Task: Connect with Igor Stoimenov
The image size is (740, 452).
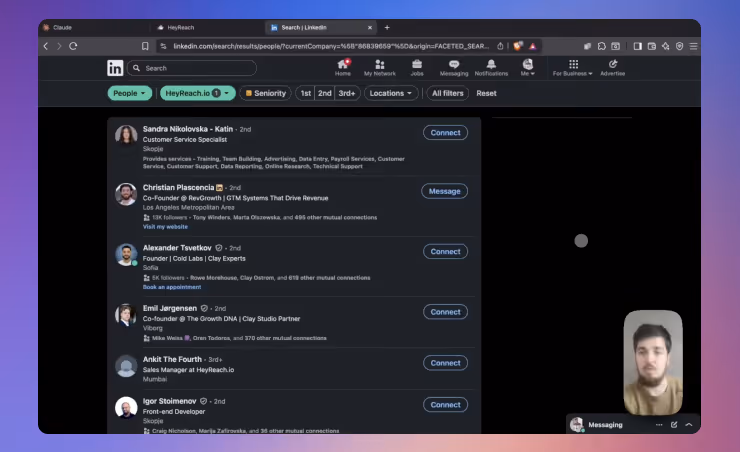Action: coord(445,405)
